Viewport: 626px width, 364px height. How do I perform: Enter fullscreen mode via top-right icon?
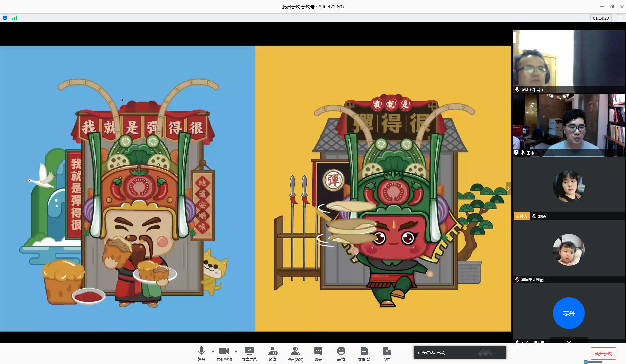click(619, 18)
